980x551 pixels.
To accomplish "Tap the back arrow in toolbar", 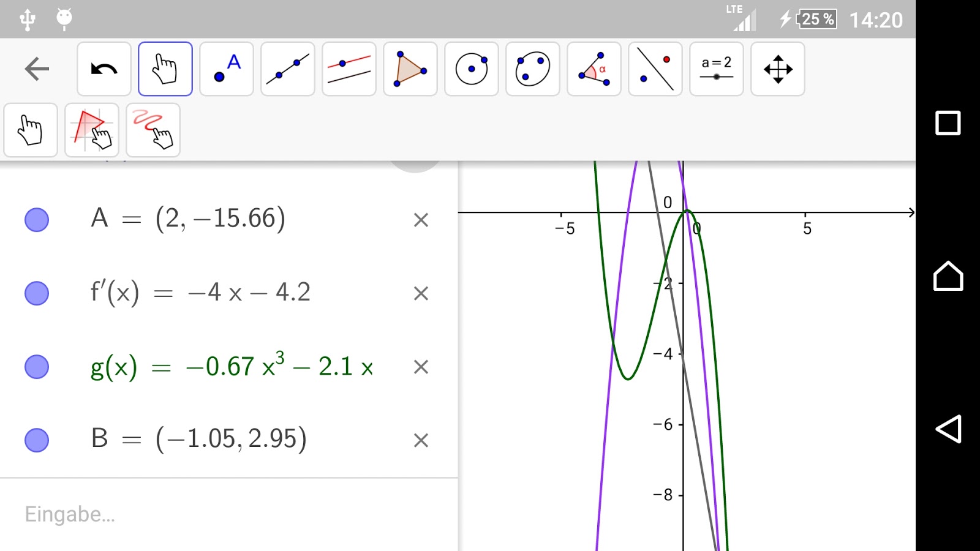I will pos(37,69).
